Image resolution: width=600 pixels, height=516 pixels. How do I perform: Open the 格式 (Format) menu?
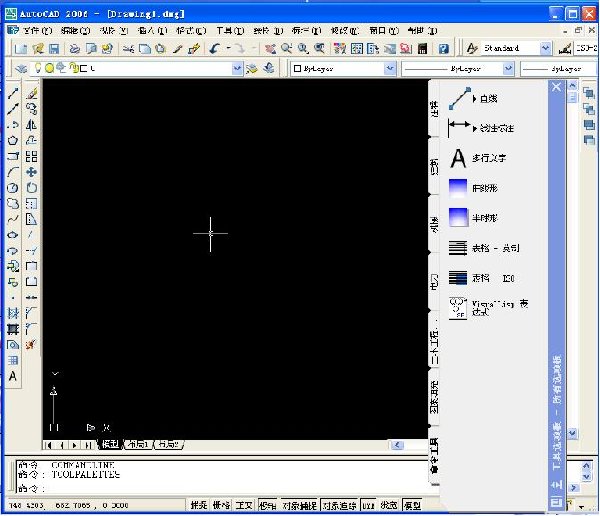(191, 30)
